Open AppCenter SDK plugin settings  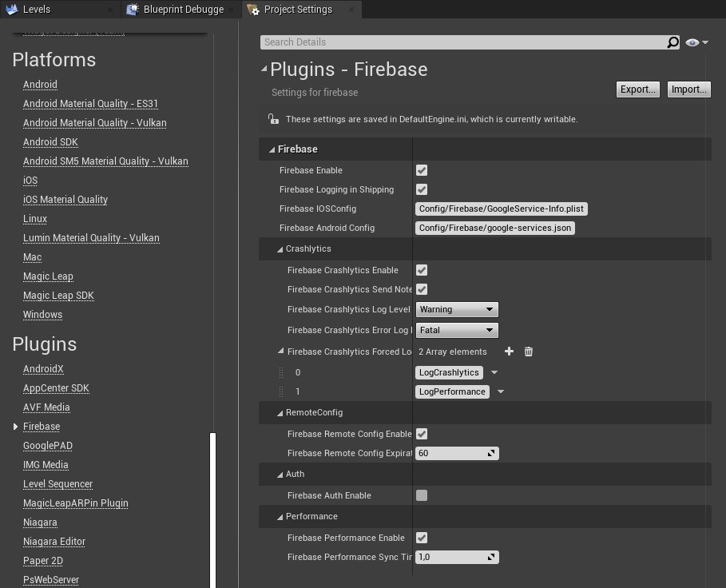(56, 388)
